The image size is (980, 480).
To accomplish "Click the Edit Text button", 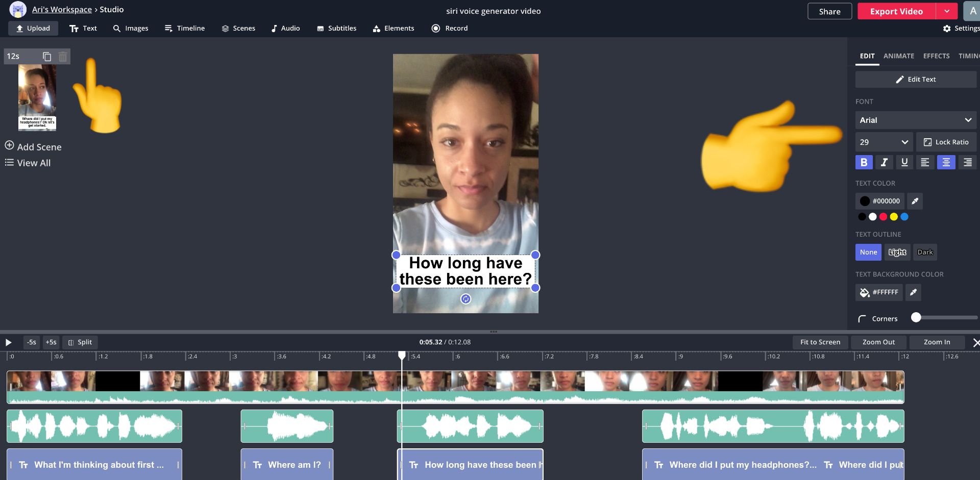I will pyautogui.click(x=916, y=80).
